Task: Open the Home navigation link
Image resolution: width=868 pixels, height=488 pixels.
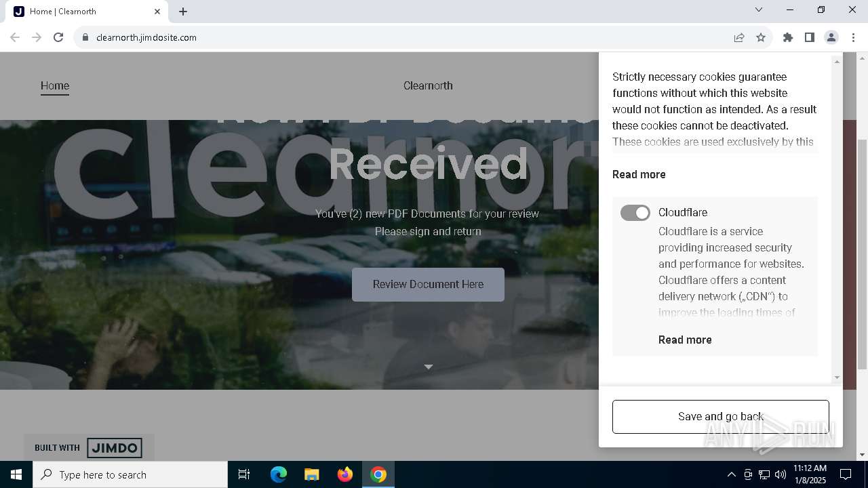Action: click(x=55, y=86)
